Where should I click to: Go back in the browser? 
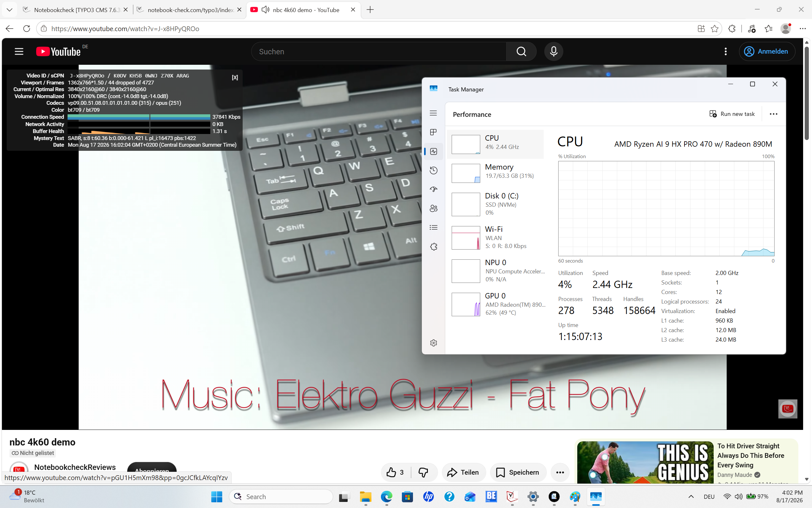coord(10,29)
